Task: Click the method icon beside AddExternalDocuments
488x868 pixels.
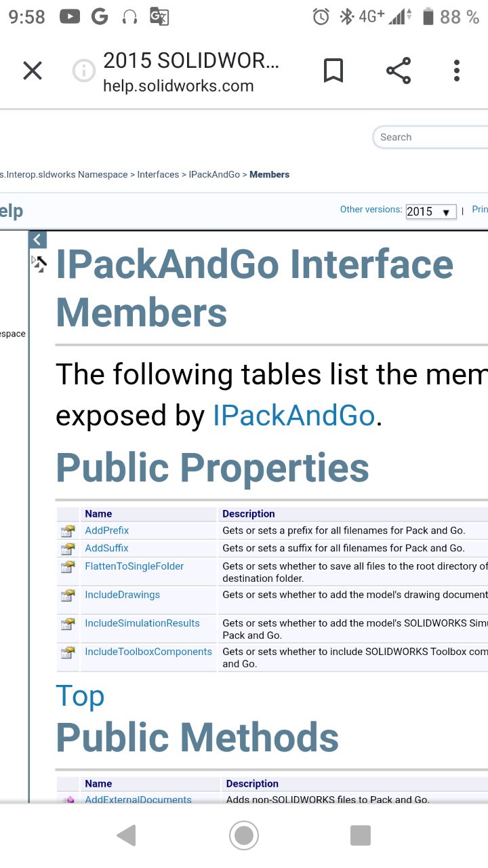Action: pyautogui.click(x=68, y=800)
